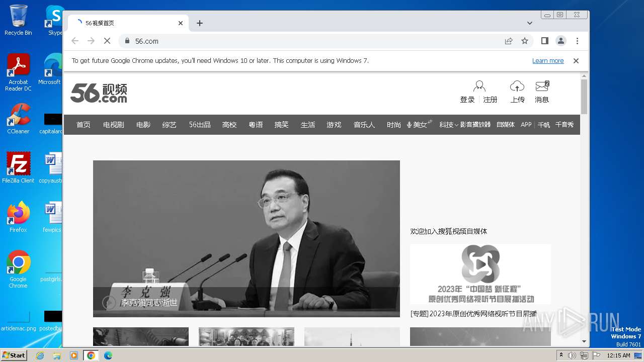Select 56出品 in navigation bar
This screenshot has width=644, height=362.
coord(200,125)
